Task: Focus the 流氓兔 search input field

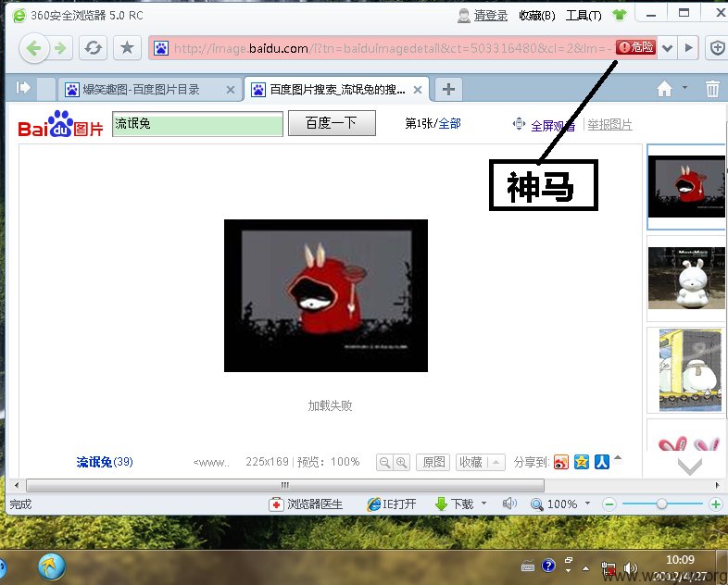Action: point(198,124)
